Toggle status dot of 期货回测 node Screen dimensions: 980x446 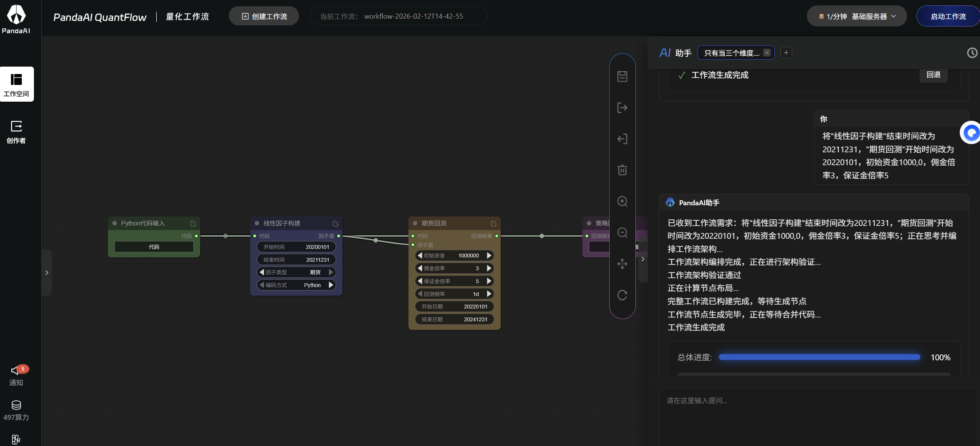pos(415,223)
